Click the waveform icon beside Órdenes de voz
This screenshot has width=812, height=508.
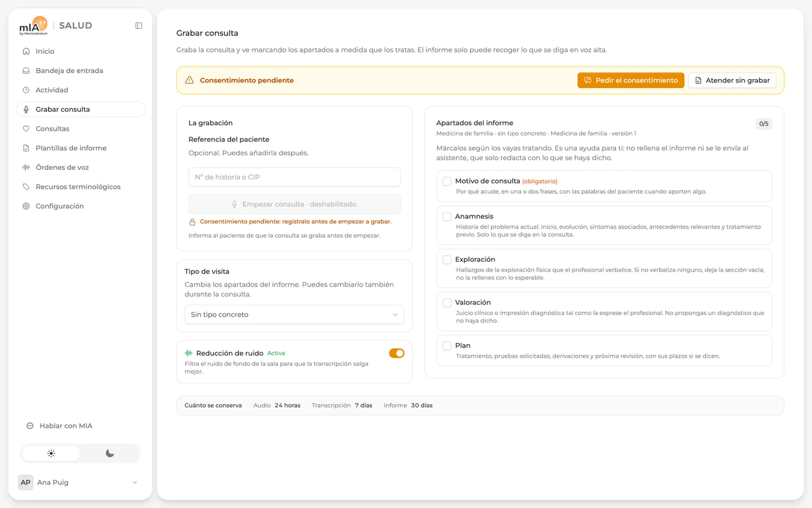coord(26,167)
